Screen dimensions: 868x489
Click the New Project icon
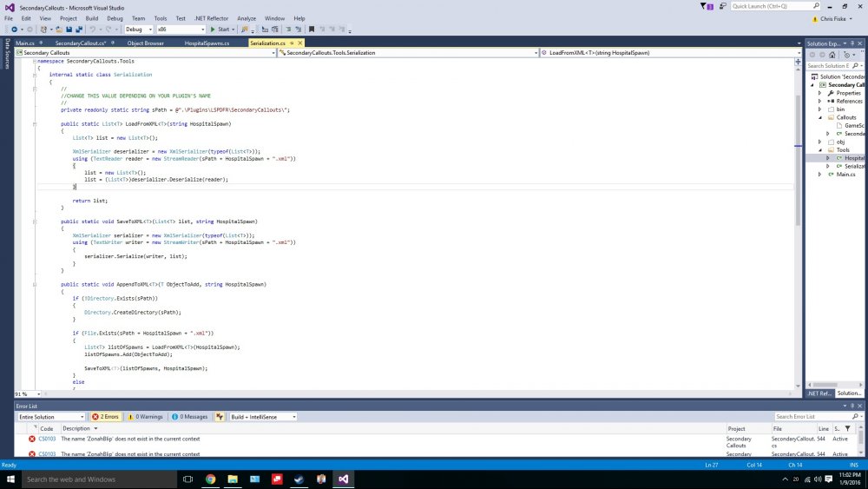[x=43, y=30]
